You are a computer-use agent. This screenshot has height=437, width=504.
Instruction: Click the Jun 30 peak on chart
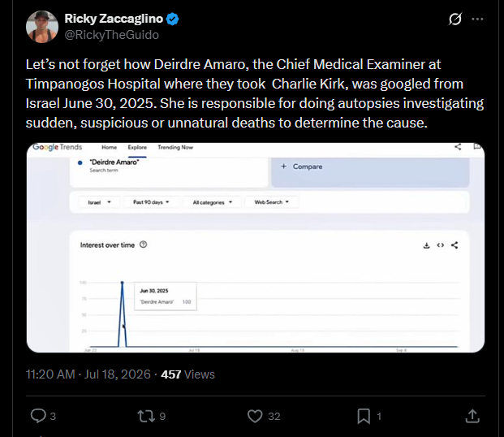pos(122,283)
